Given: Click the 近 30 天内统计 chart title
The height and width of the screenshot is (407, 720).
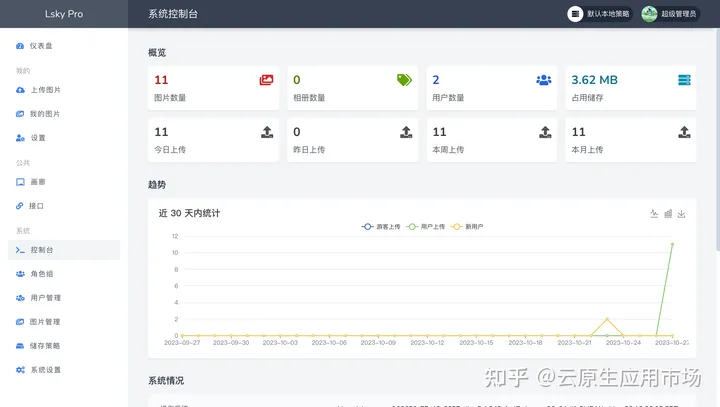Looking at the screenshot, I should (189, 213).
